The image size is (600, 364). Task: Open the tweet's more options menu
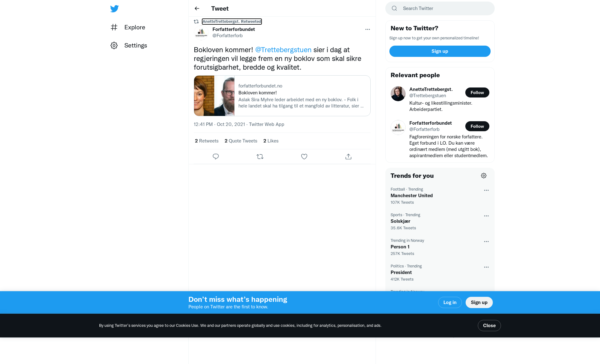point(367,29)
